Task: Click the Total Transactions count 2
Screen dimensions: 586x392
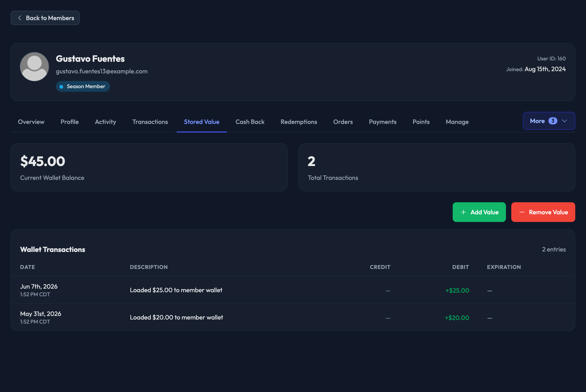Action: [x=311, y=161]
